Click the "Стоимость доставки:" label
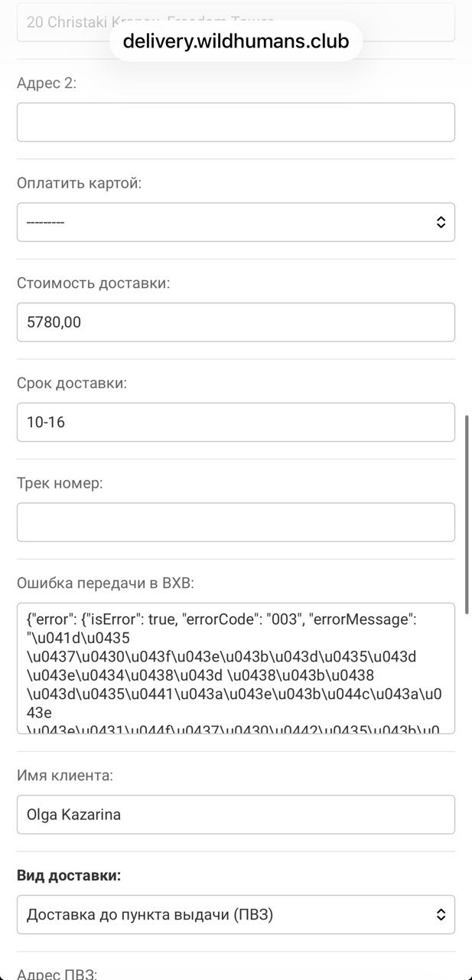This screenshot has height=980, width=472. [93, 283]
